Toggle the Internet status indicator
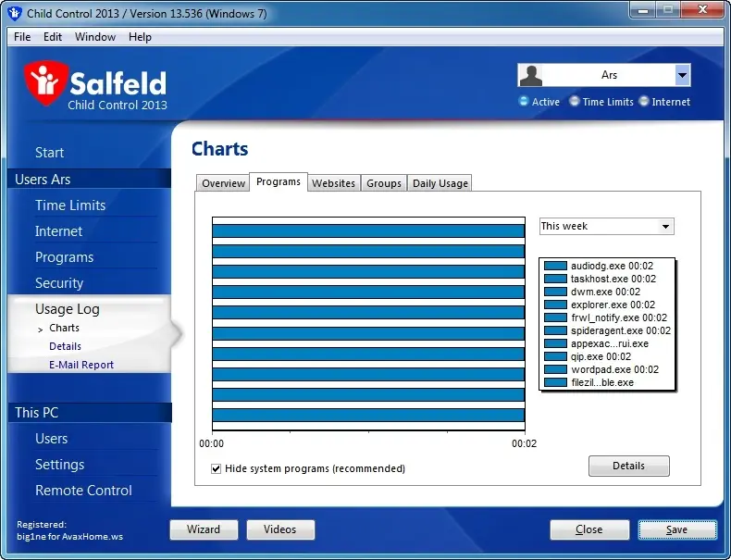 click(x=644, y=101)
